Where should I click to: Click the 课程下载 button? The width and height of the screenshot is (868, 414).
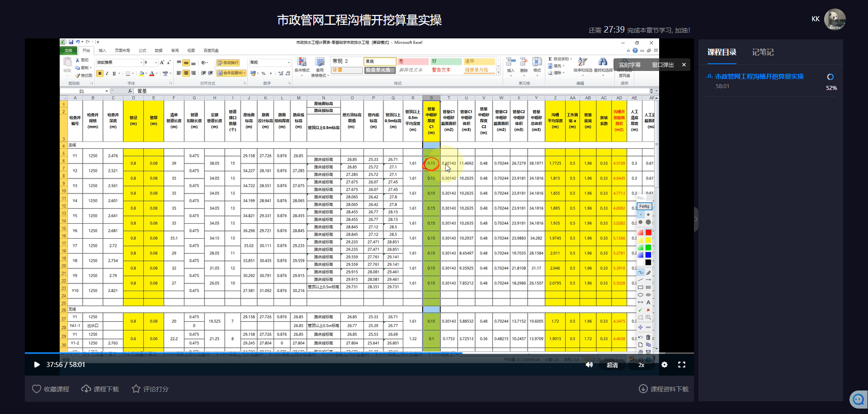100,389
